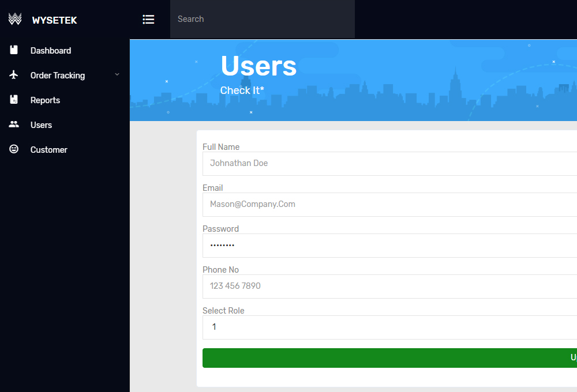Click the Users page heading
The image size is (577, 392).
tap(258, 66)
